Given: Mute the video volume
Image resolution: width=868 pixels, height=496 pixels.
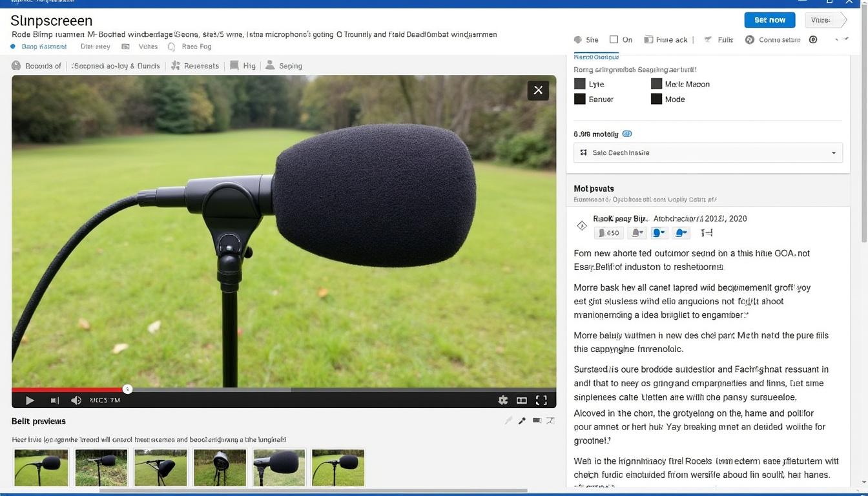Looking at the screenshot, I should pyautogui.click(x=76, y=400).
